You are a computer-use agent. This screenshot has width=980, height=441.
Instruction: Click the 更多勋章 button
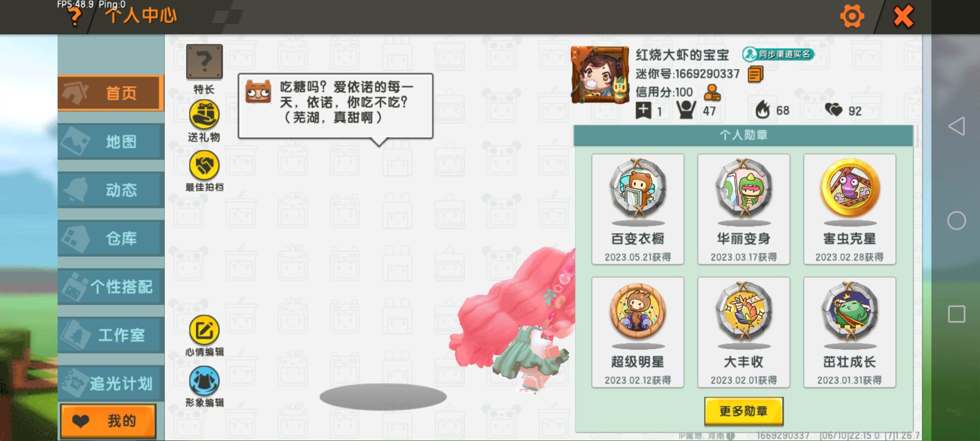click(x=744, y=411)
